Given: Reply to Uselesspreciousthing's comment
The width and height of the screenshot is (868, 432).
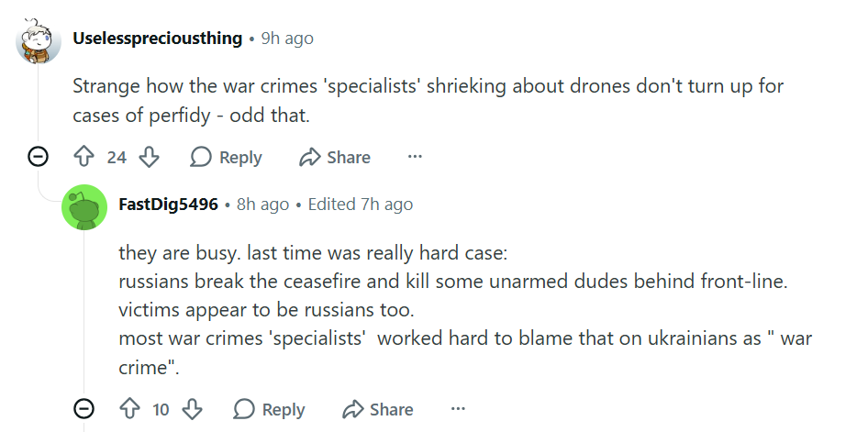Looking at the screenshot, I should point(227,158).
